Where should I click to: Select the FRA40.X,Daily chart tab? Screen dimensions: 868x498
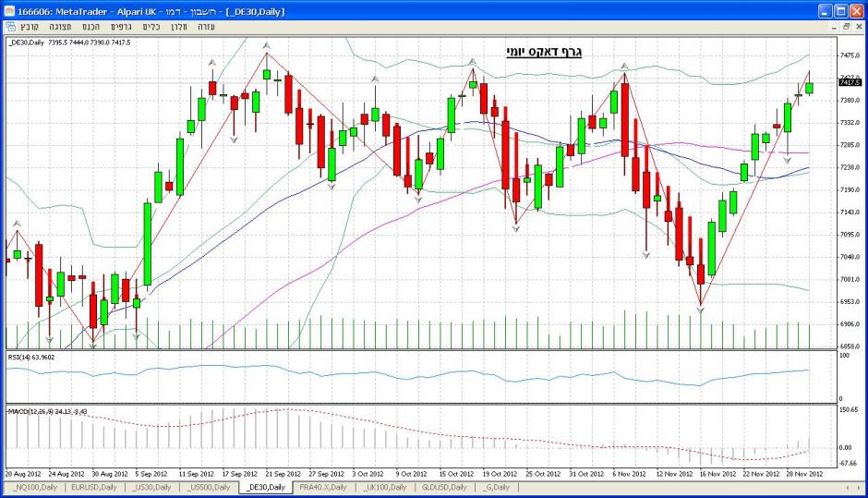click(323, 486)
